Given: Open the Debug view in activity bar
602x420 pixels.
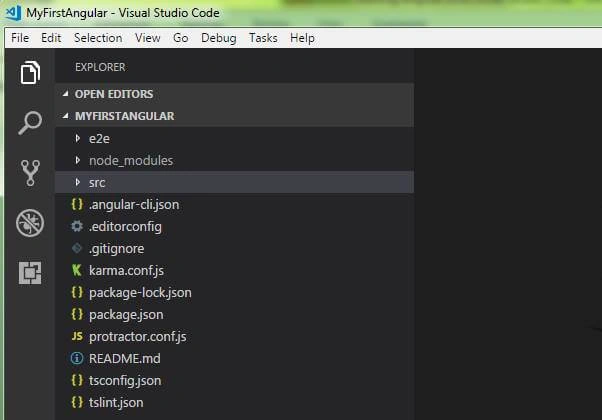Looking at the screenshot, I should 30,223.
